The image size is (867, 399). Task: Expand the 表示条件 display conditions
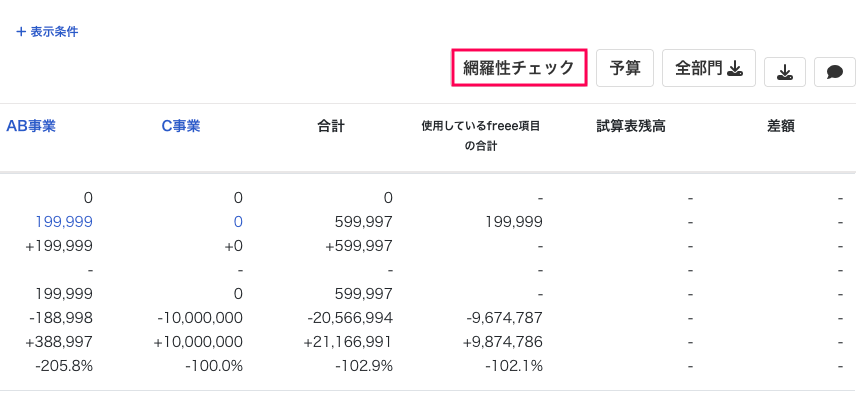tap(48, 32)
